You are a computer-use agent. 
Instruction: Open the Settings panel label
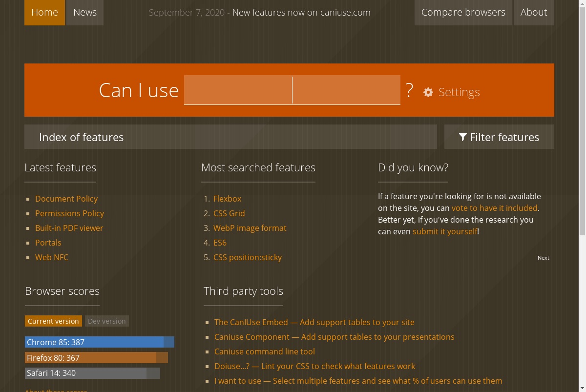[x=459, y=92]
